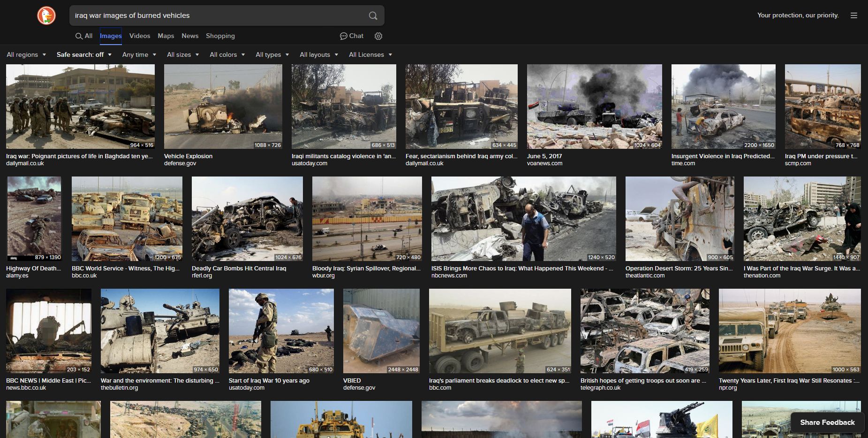Open the Safe search: off dropdown
868x438 pixels.
coord(84,54)
